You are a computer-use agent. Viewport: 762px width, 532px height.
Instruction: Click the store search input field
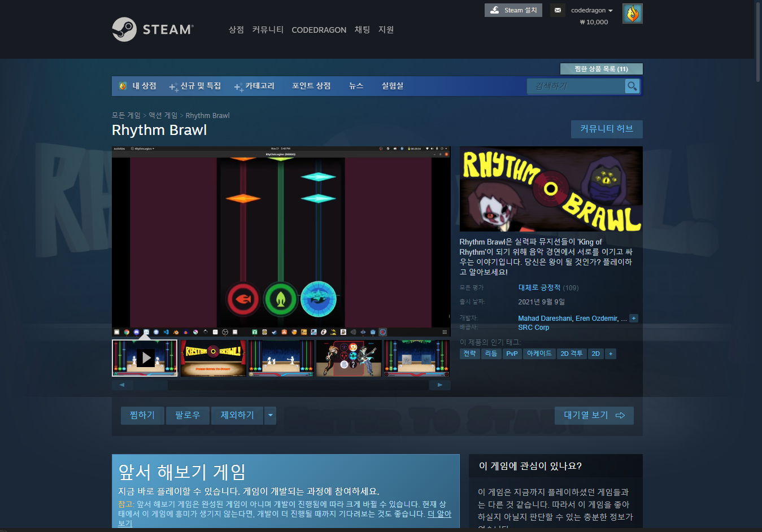[x=576, y=86]
